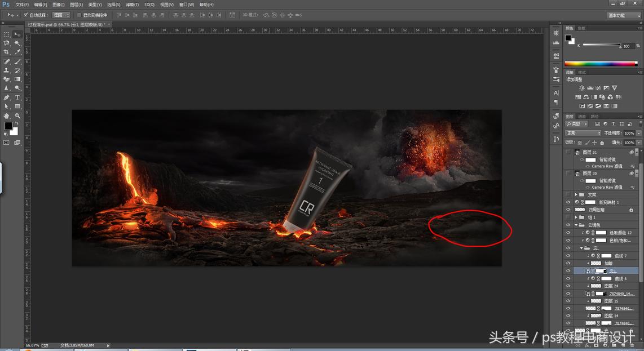
Task: Select the 云1 layer mask thumbnail
Action: click(x=601, y=270)
